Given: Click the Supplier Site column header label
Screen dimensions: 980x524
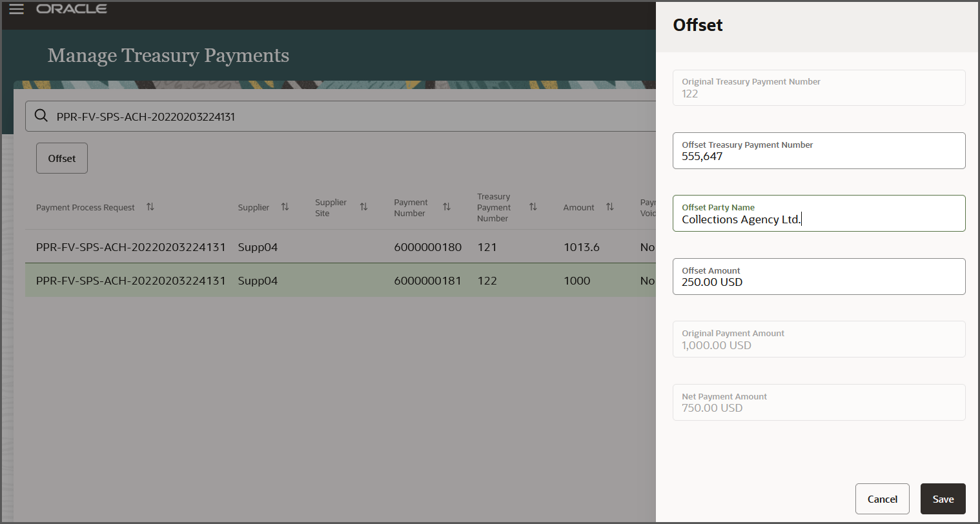Looking at the screenshot, I should (331, 208).
